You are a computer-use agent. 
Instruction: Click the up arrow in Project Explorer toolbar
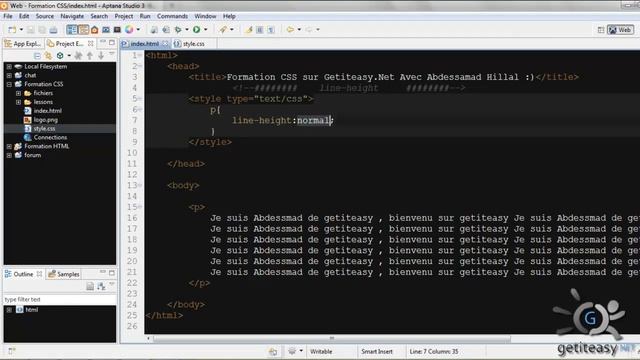(x=90, y=56)
